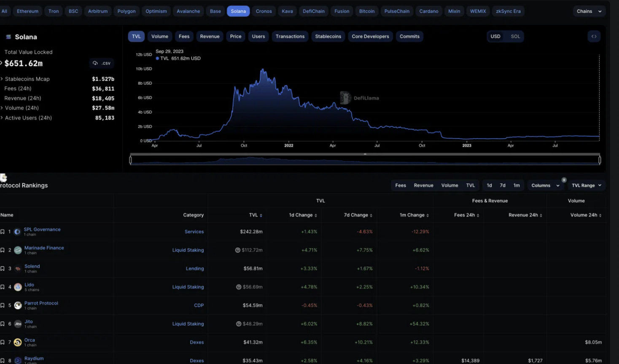619x364 pixels.
Task: Click the Marinade Finance logo icon
Action: click(18, 250)
